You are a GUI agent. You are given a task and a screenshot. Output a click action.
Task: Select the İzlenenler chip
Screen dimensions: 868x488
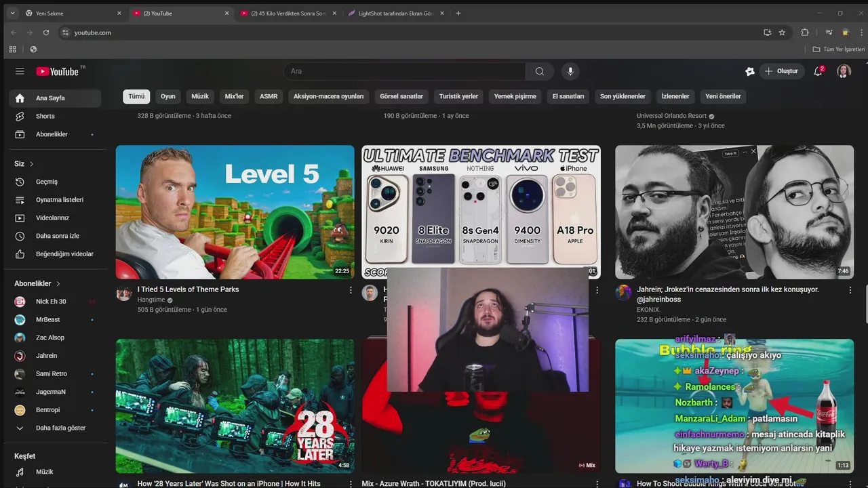click(x=675, y=96)
